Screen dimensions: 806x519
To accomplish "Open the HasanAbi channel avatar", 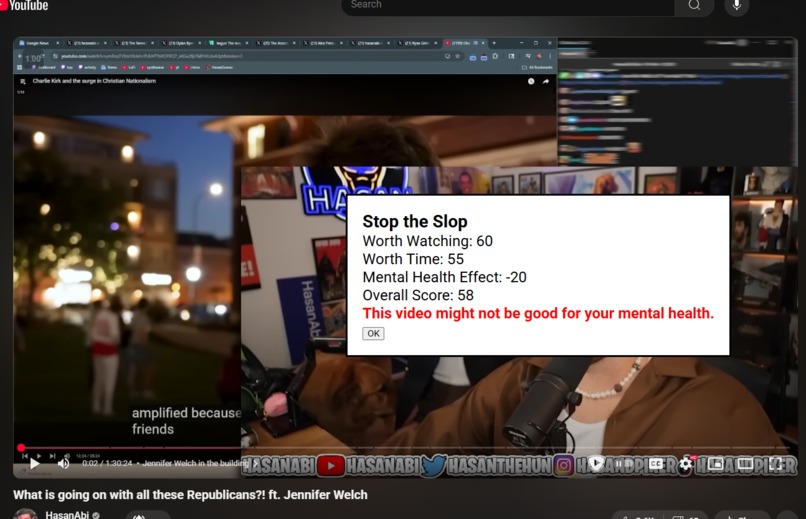I will pyautogui.click(x=25, y=514).
